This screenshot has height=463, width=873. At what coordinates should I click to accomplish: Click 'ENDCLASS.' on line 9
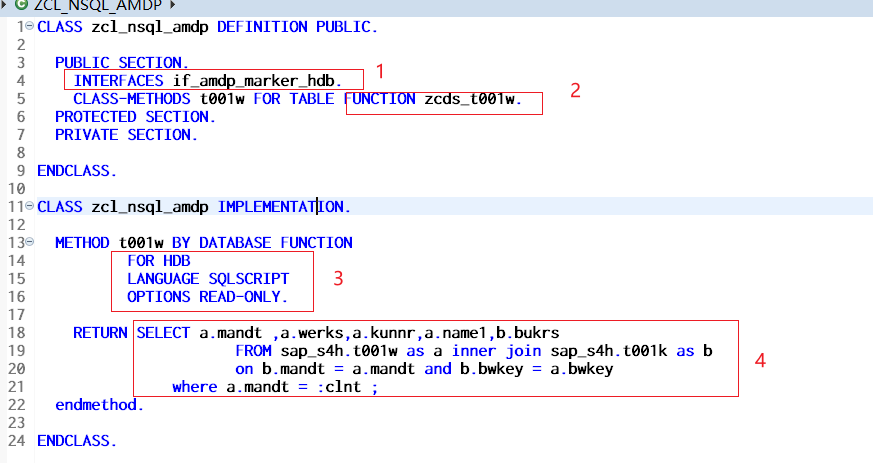(77, 171)
